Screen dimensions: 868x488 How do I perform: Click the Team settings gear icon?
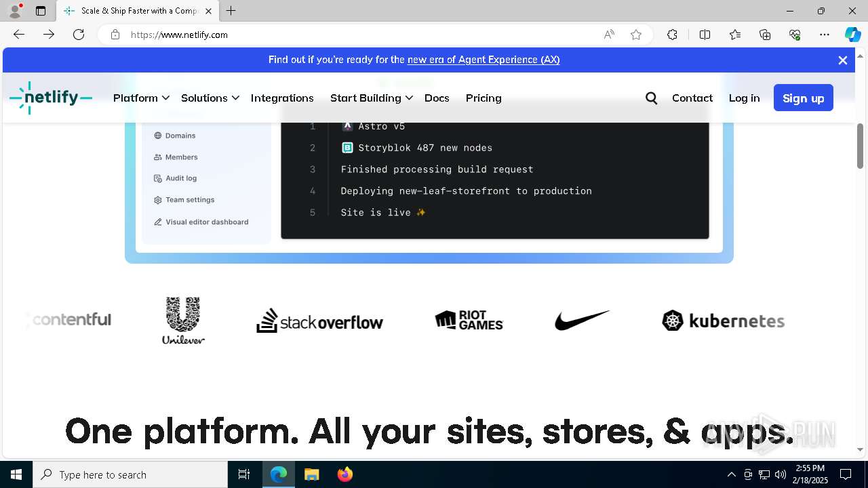(x=158, y=200)
